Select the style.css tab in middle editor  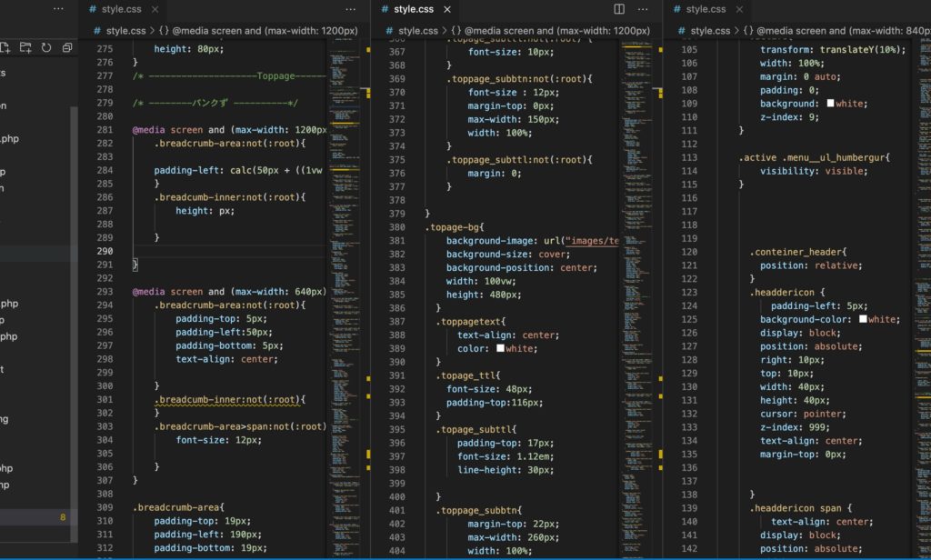[413, 9]
